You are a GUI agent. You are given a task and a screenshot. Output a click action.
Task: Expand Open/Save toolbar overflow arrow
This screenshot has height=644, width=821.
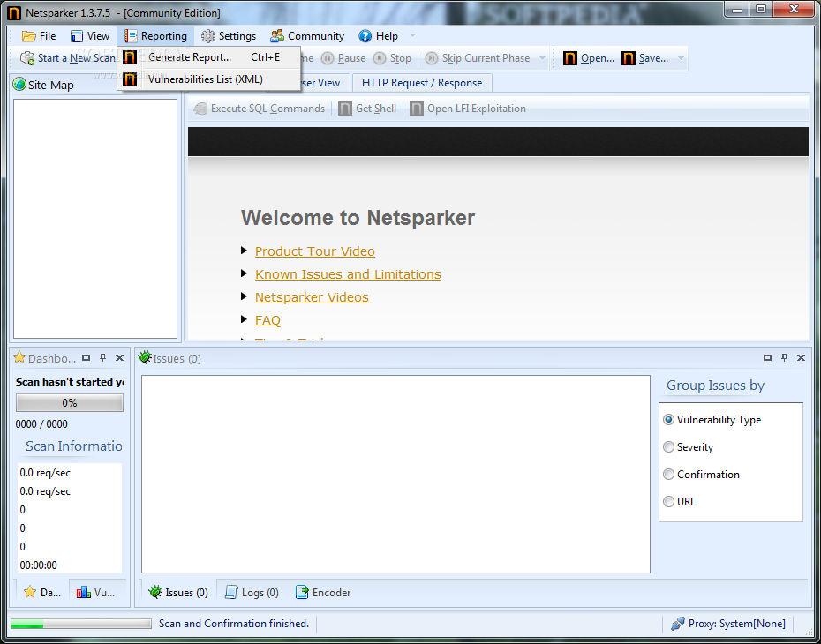(x=681, y=58)
